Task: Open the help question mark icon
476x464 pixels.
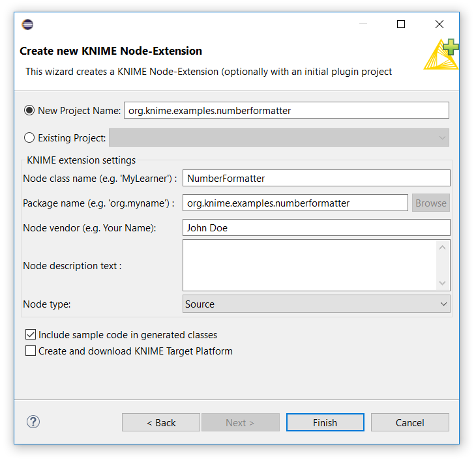Action: coord(33,422)
